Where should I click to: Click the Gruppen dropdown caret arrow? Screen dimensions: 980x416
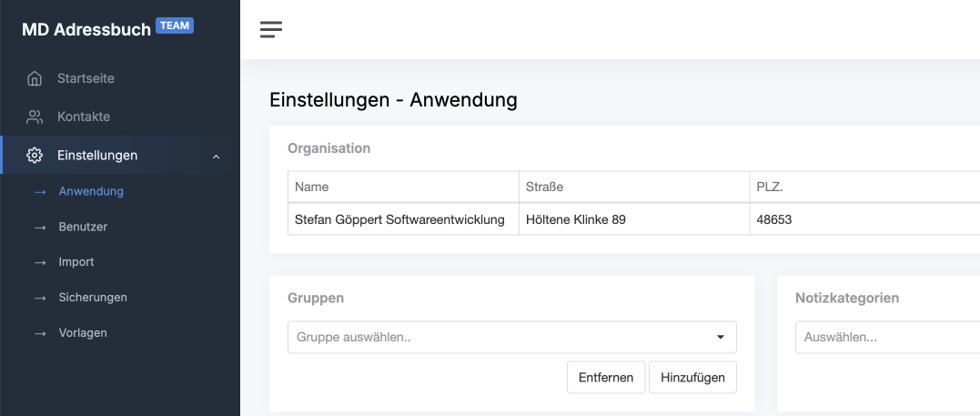click(x=720, y=337)
